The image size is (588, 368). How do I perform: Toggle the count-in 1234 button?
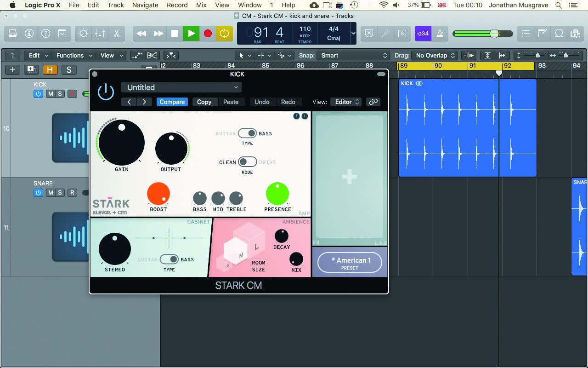423,34
